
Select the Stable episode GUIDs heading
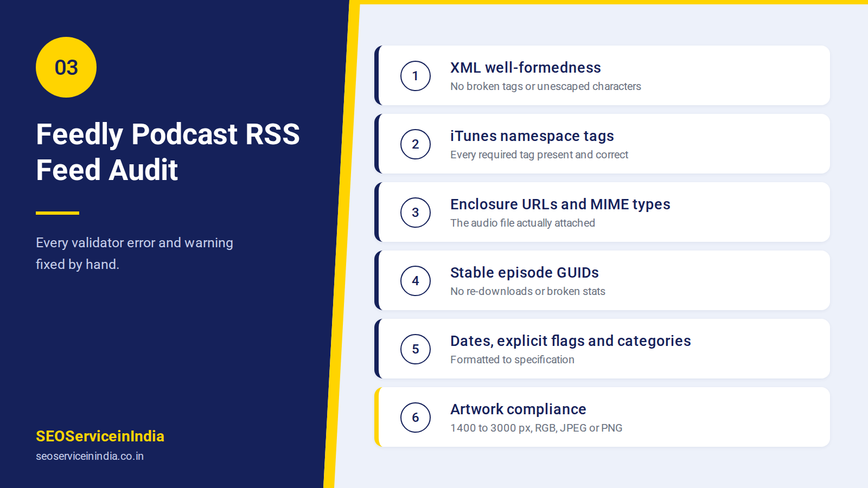(525, 272)
